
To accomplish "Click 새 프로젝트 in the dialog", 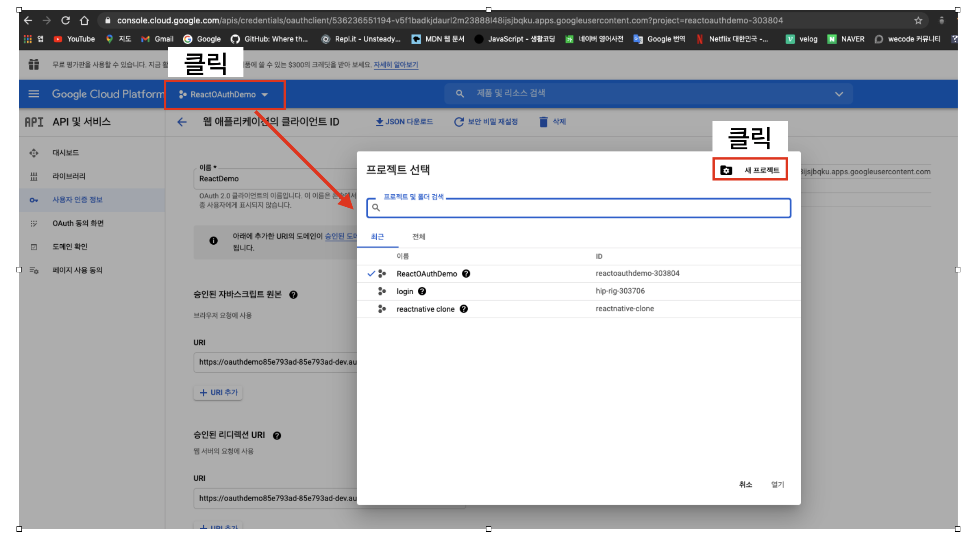I will 750,170.
